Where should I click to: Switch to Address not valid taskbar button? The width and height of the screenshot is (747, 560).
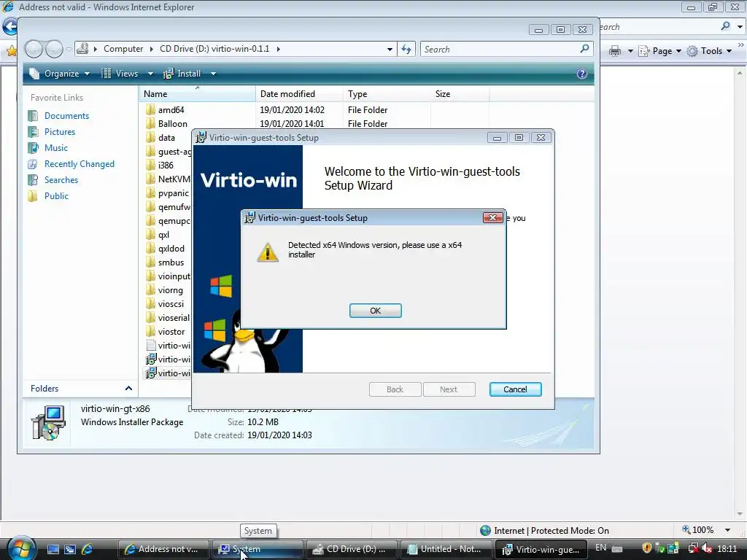tap(163, 549)
